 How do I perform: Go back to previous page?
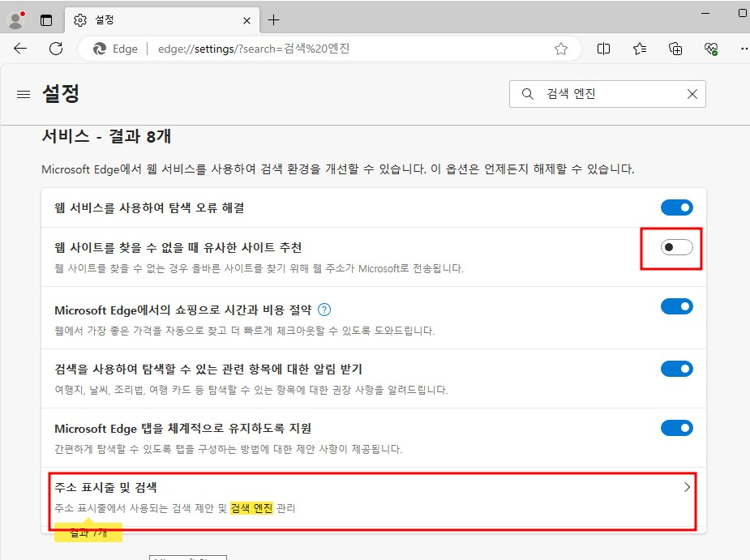coord(20,49)
